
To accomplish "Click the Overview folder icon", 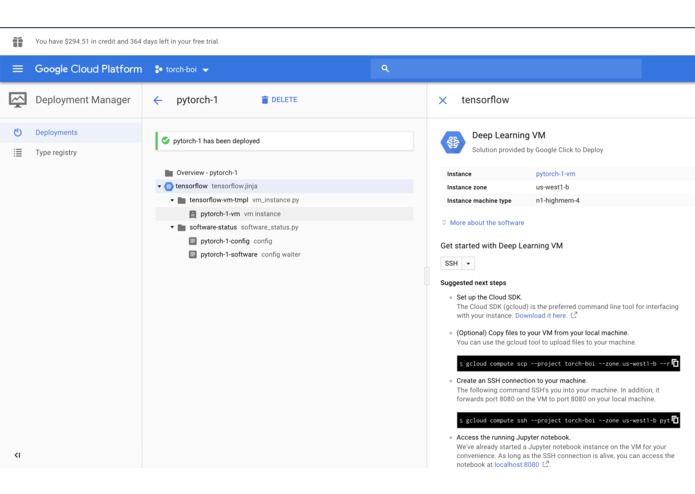I will pyautogui.click(x=168, y=173).
